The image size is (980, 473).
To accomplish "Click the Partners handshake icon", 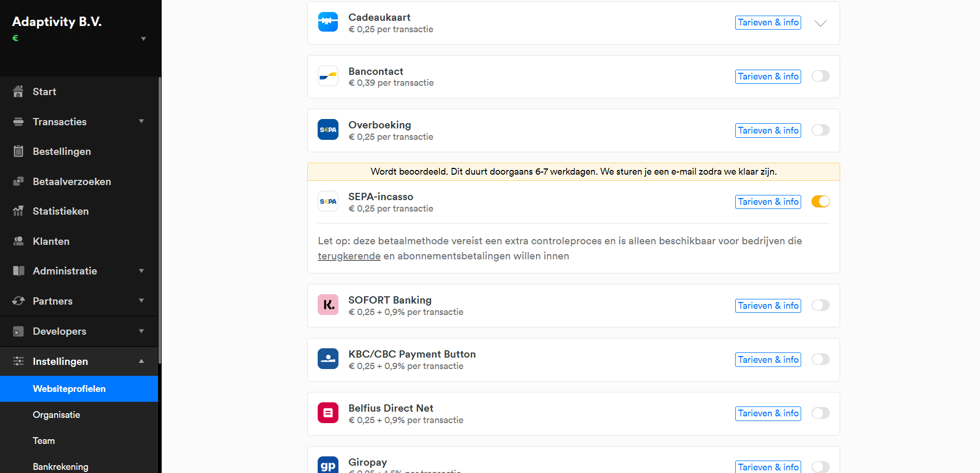I will 18,301.
